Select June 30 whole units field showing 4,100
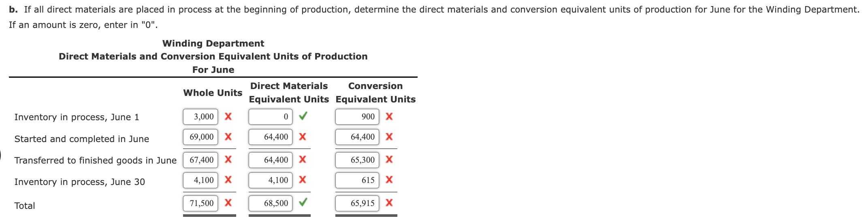 pyautogui.click(x=200, y=180)
